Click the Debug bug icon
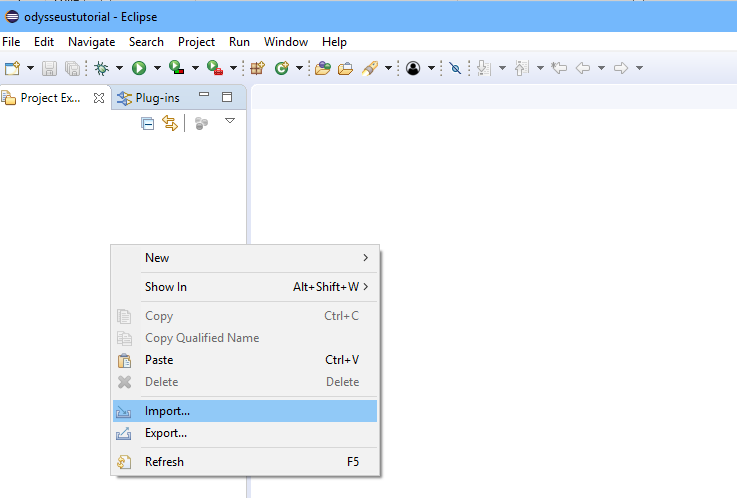This screenshot has height=498, width=737. coord(101,68)
